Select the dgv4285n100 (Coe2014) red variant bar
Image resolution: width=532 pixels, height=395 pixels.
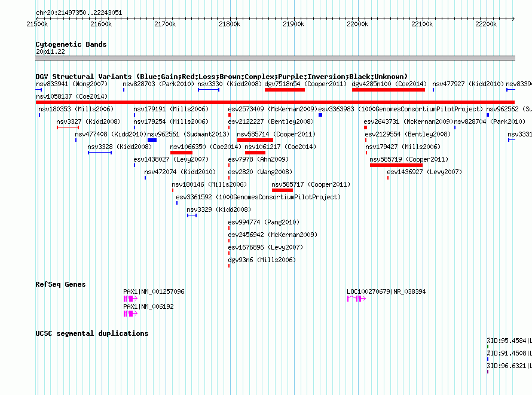389,90
